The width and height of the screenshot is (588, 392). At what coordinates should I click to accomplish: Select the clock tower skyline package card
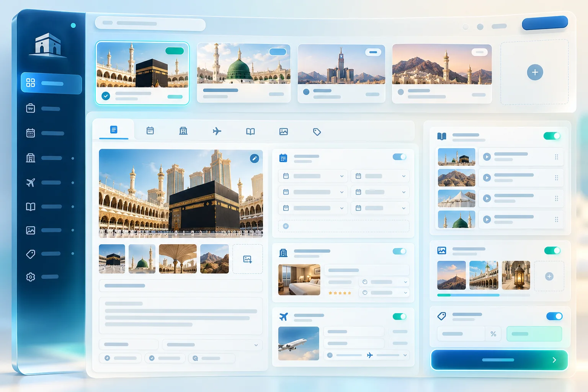[341, 73]
